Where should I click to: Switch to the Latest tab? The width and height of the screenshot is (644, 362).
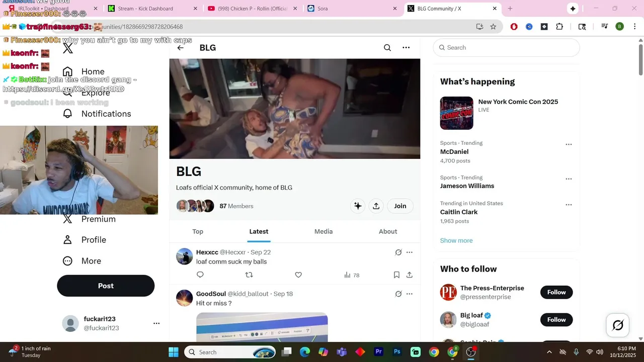tap(259, 232)
